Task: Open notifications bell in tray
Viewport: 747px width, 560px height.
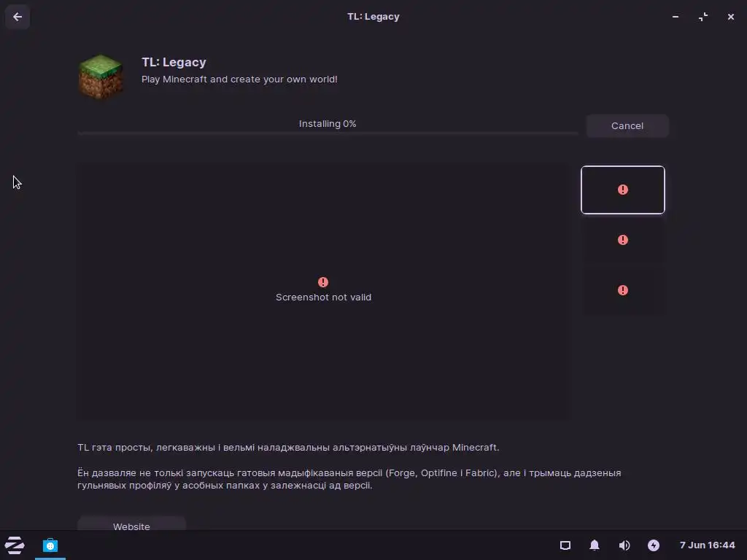Action: 595,545
